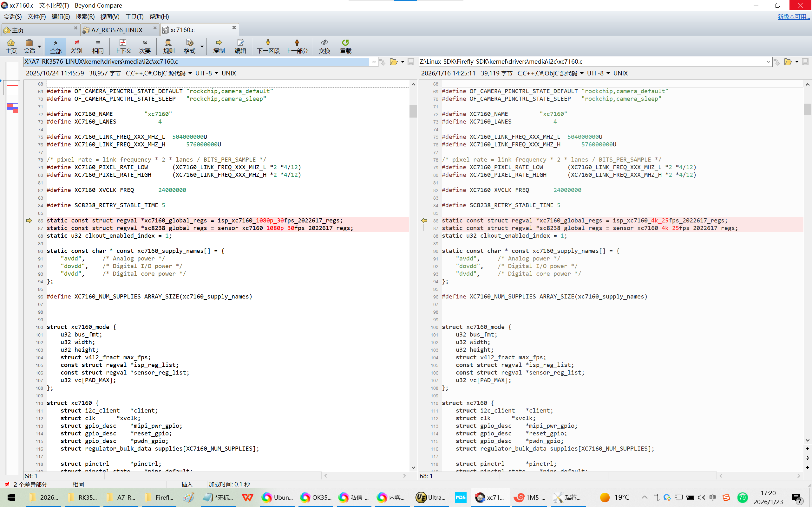This screenshot has width=812, height=507.
Task: Expand the left file path dropdown
Action: coord(374,62)
